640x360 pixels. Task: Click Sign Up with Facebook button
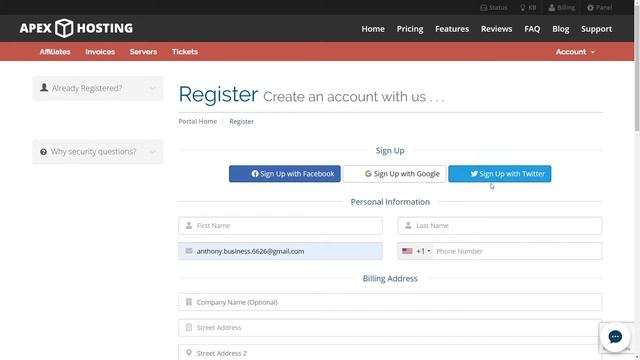pyautogui.click(x=284, y=174)
